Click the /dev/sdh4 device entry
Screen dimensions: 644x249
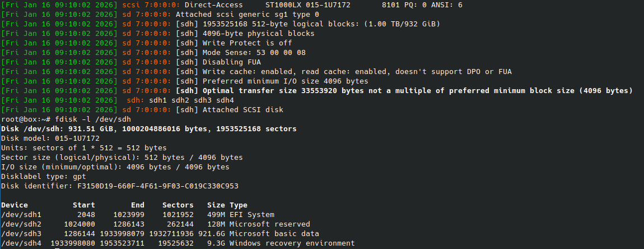(x=21, y=243)
